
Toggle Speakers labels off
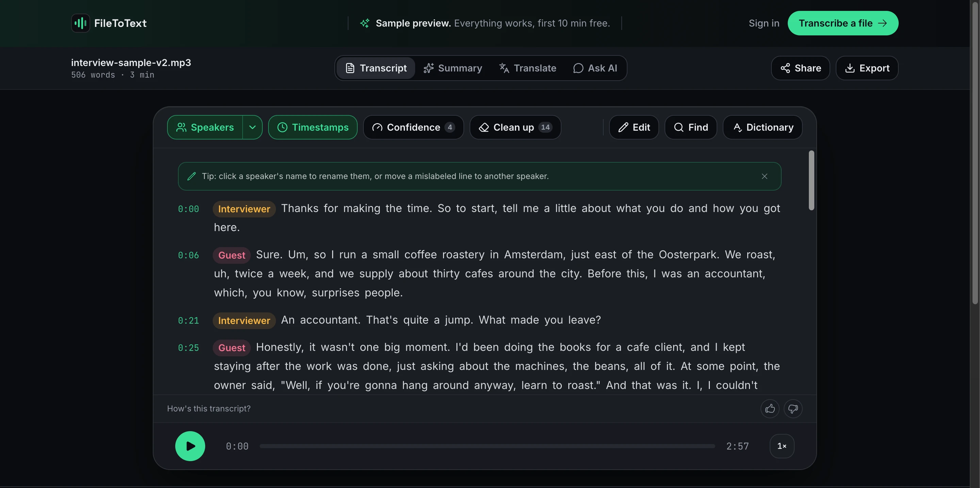(x=205, y=127)
